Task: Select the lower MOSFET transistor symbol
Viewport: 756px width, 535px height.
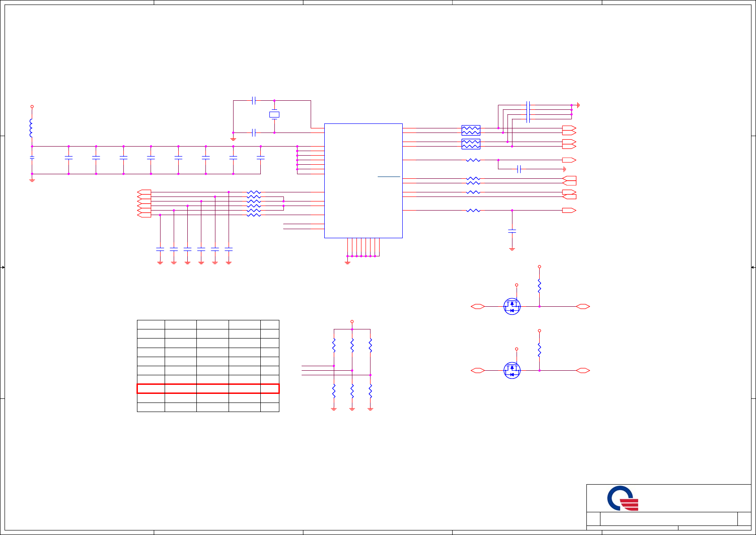Action: [x=512, y=371]
